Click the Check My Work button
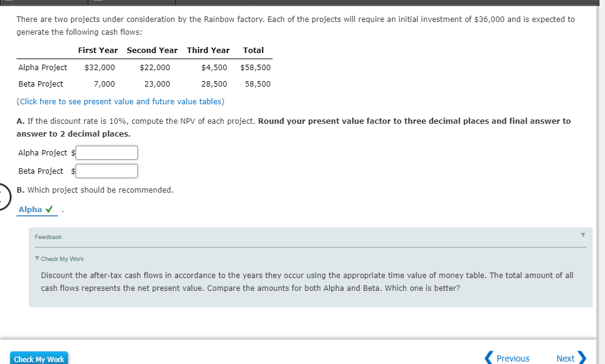Image resolution: width=605 pixels, height=364 pixels. tap(38, 359)
